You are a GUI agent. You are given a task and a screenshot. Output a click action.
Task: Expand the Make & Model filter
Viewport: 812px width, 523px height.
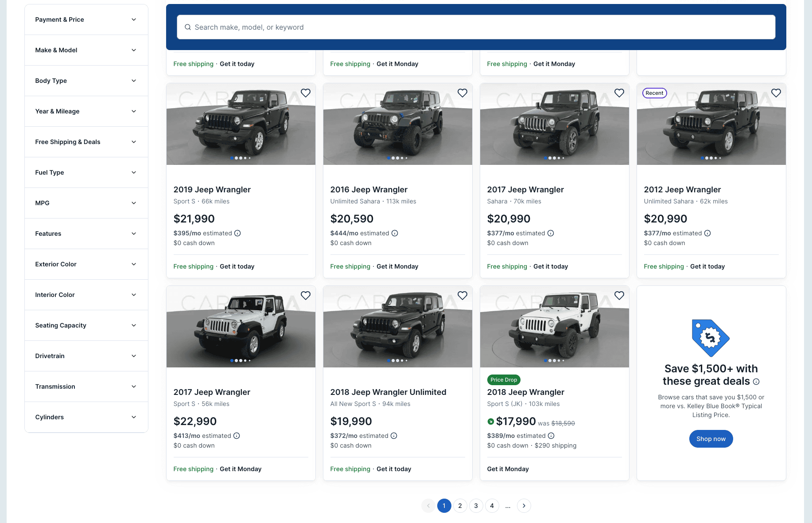point(86,50)
